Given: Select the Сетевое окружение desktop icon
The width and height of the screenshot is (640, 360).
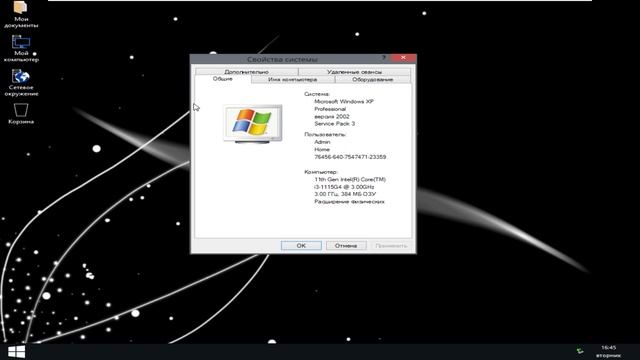Looking at the screenshot, I should pos(21,83).
